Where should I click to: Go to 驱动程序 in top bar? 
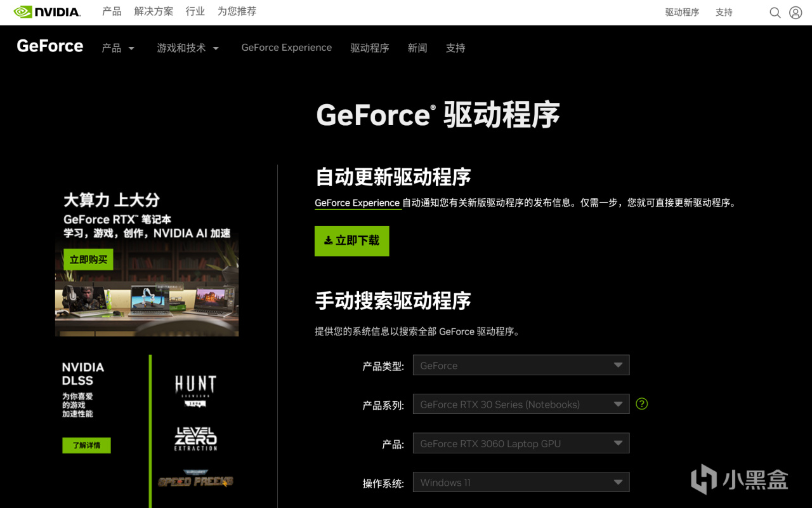tap(682, 12)
